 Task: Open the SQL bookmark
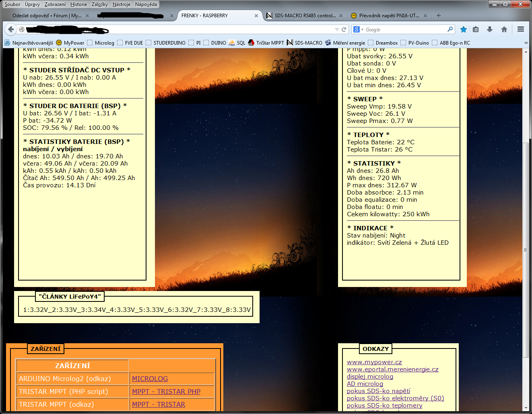237,43
